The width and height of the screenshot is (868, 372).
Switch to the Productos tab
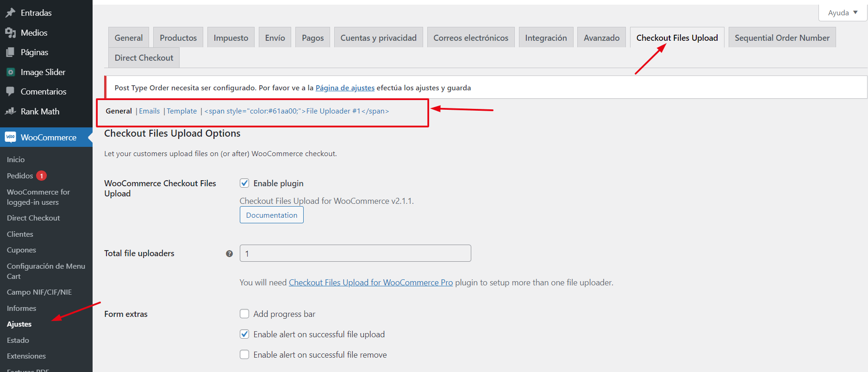(178, 38)
